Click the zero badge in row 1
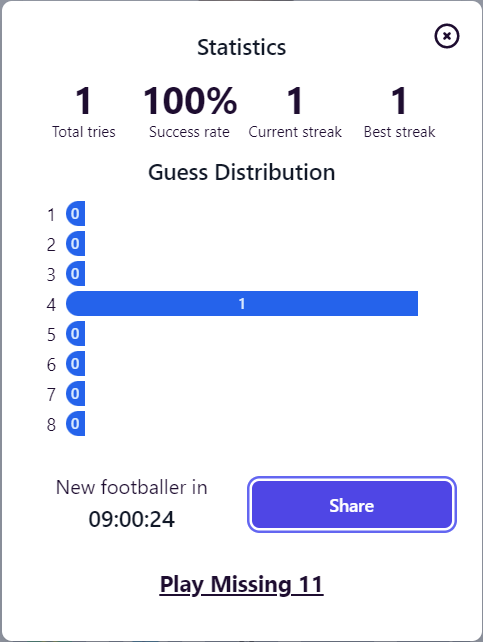The height and width of the screenshot is (642, 483). click(x=75, y=213)
